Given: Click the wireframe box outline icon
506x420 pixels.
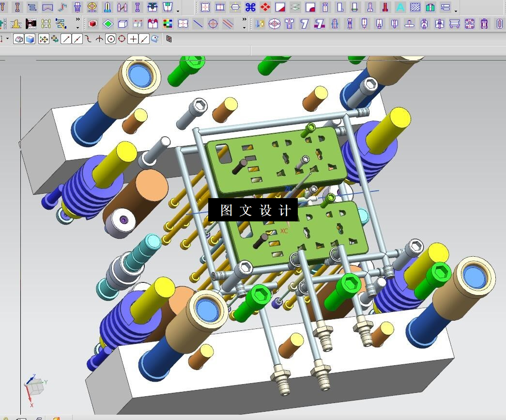Looking at the screenshot, I should coord(123,24).
